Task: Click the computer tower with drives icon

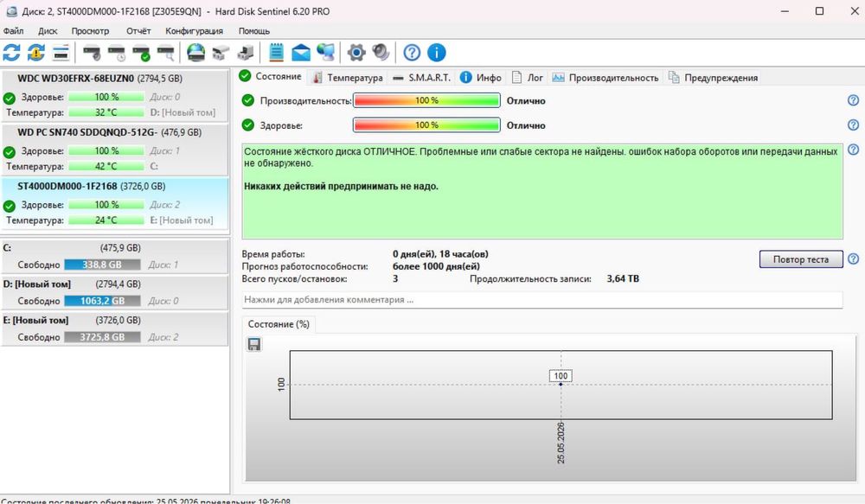Action: 246,53
